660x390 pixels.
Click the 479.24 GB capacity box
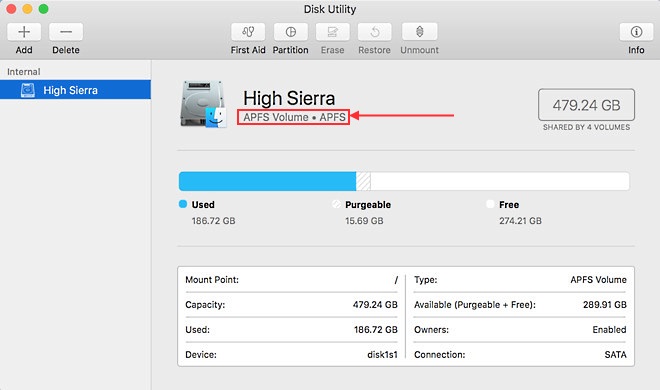point(586,105)
